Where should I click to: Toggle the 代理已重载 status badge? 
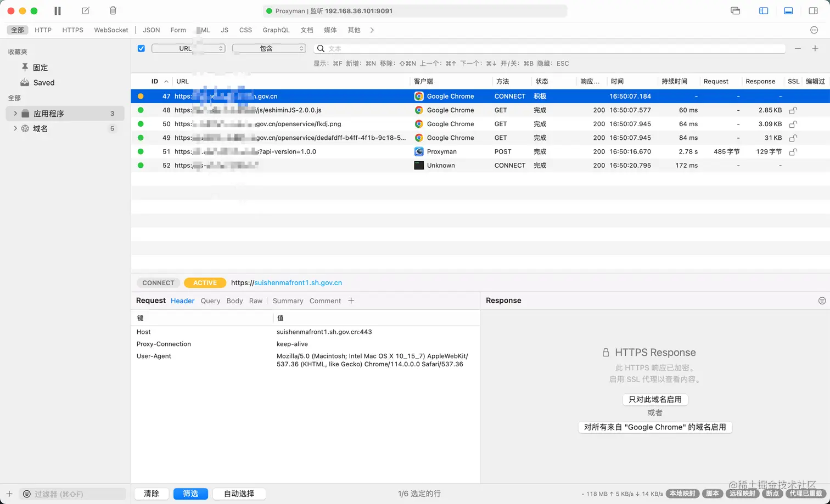806,494
